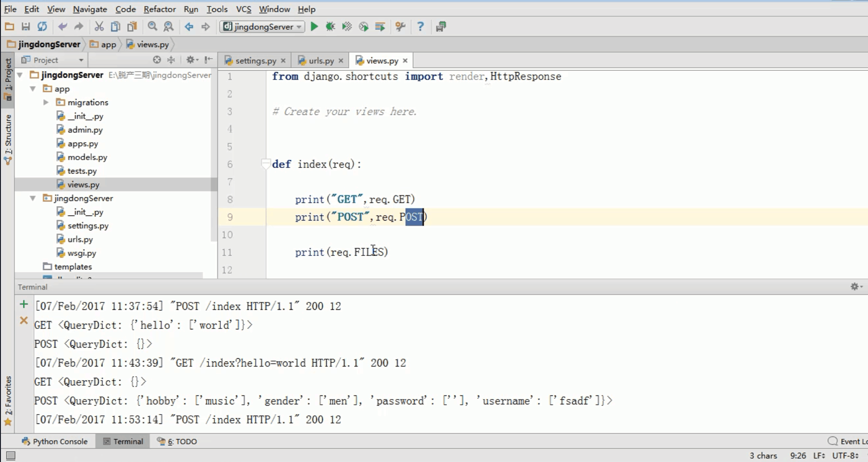Screen dimensions: 868x462
Task: Open the Project view type dropdown
Action: (x=81, y=60)
